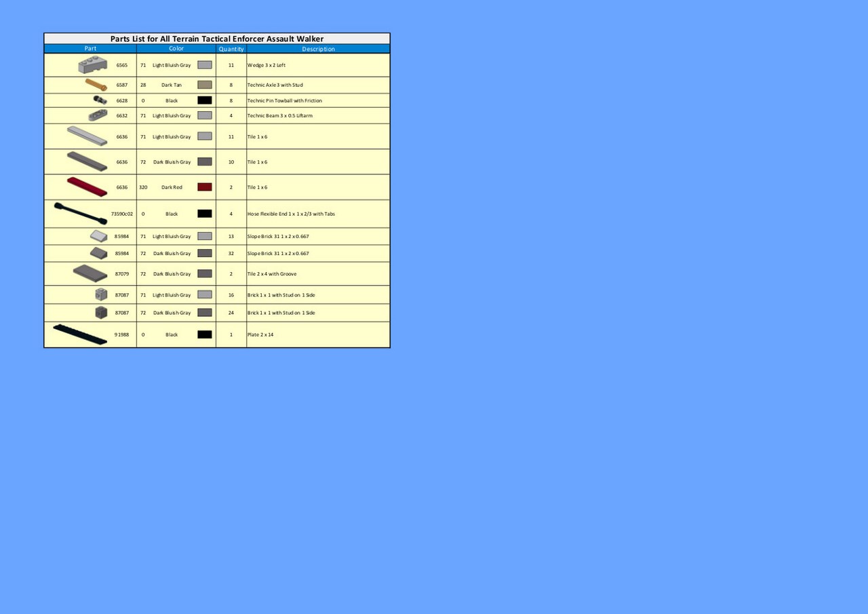Click the black Hose Flexible part image
868x614 pixels.
tap(81, 214)
